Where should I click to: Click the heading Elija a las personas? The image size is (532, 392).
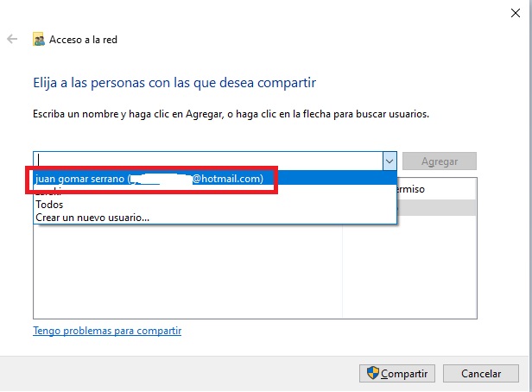click(x=174, y=83)
